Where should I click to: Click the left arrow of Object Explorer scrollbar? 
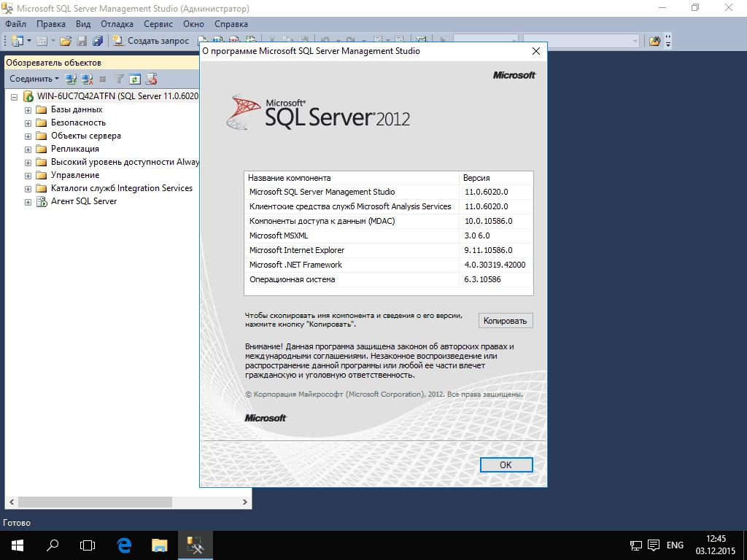pos(12,502)
